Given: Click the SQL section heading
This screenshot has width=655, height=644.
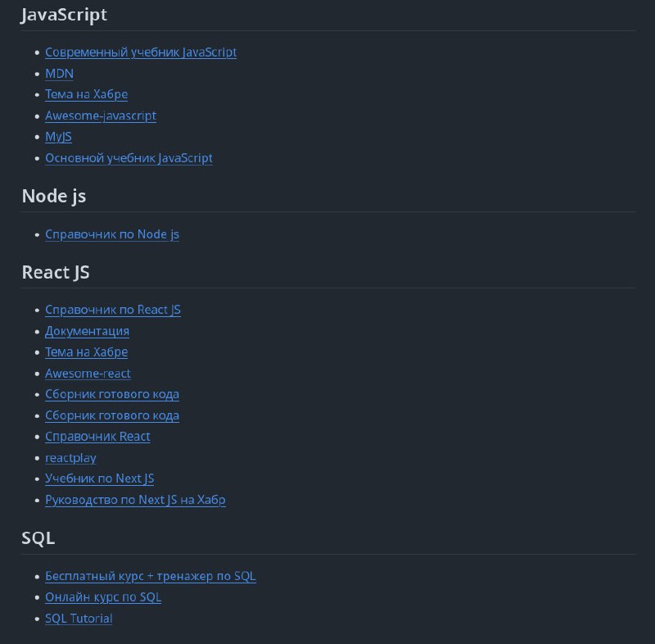Looking at the screenshot, I should (38, 538).
